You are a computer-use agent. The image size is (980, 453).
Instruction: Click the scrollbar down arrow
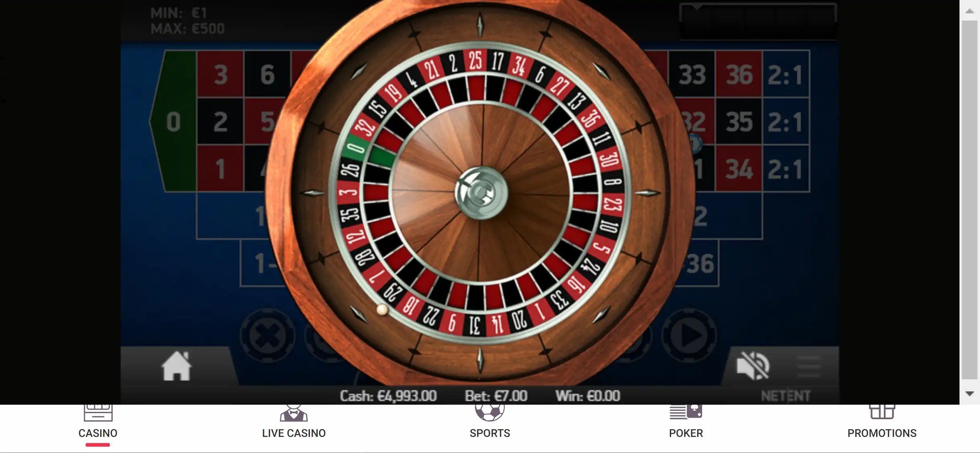[970, 393]
